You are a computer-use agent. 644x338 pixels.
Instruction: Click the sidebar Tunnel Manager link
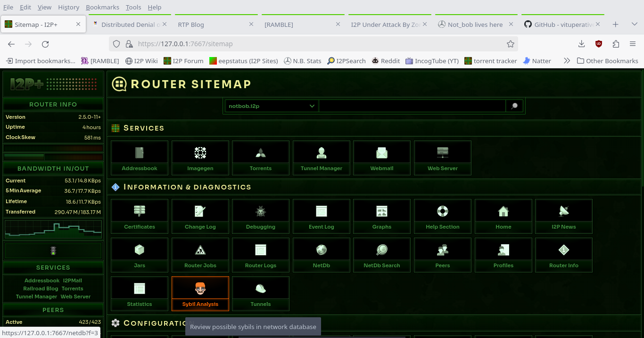pyautogui.click(x=36, y=297)
